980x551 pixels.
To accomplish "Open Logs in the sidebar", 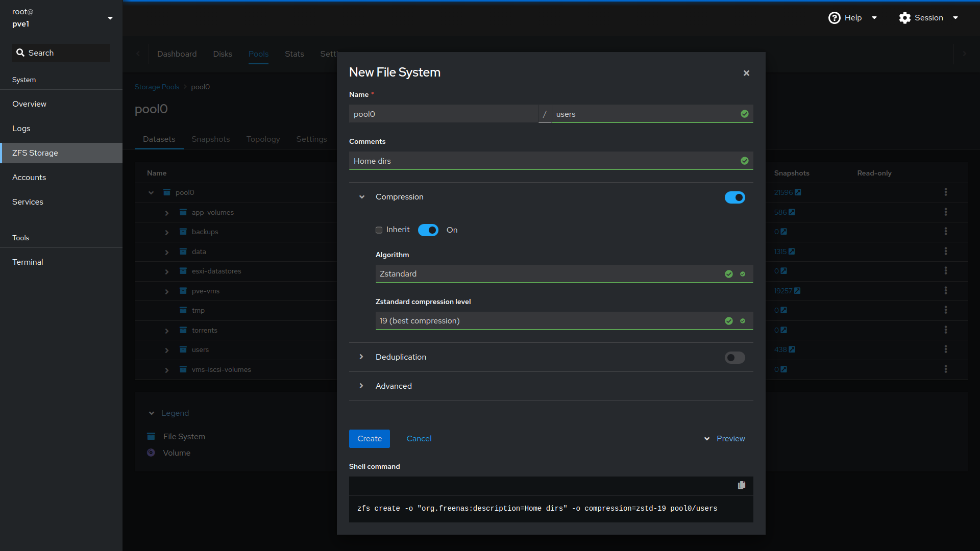I will (61, 129).
